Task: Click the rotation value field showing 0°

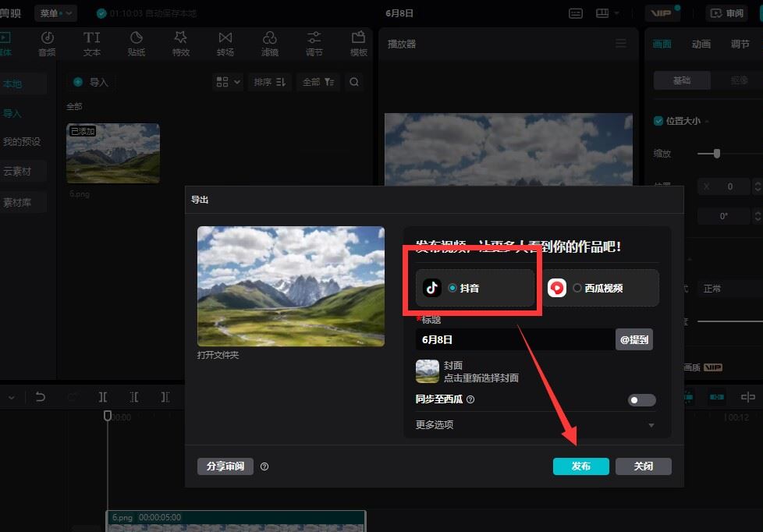Action: (725, 215)
